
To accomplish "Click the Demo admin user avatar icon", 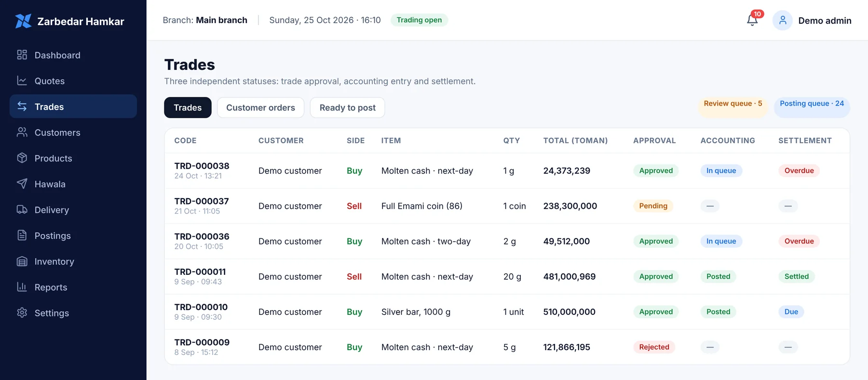I will pyautogui.click(x=782, y=20).
